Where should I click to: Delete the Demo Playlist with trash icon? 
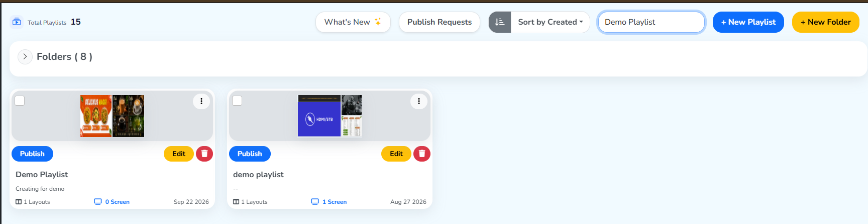tap(204, 154)
